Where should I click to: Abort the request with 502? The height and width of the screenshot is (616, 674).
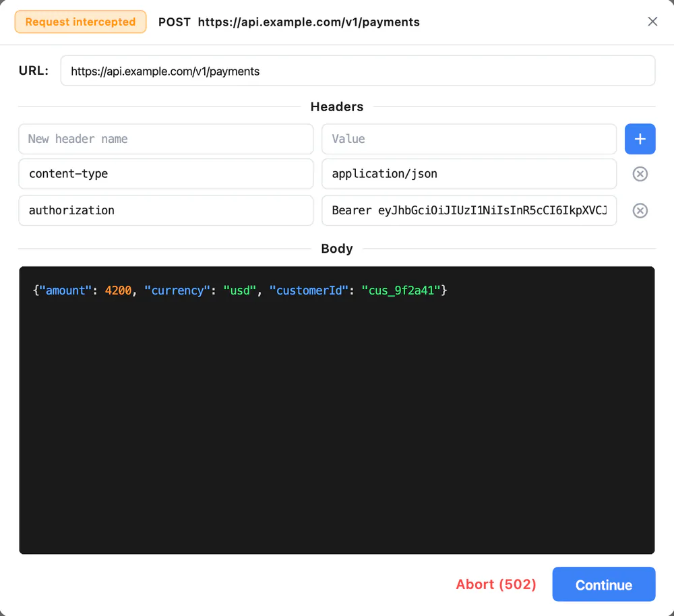click(496, 584)
